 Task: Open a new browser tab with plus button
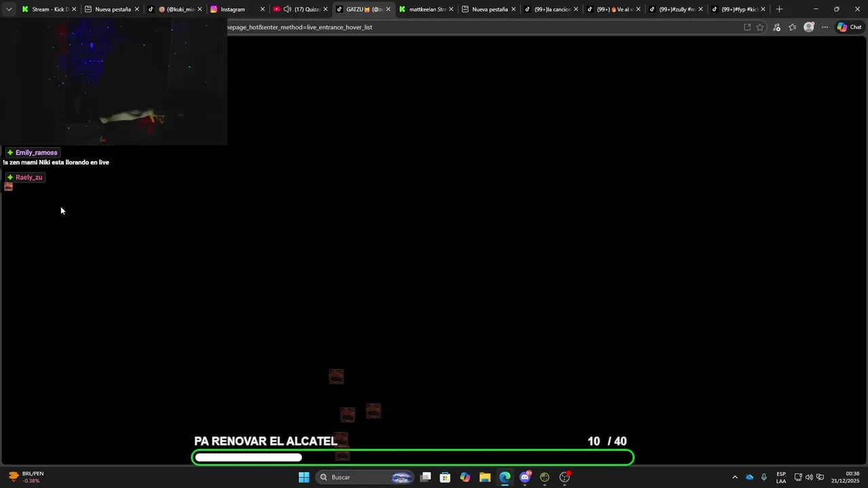tap(779, 9)
